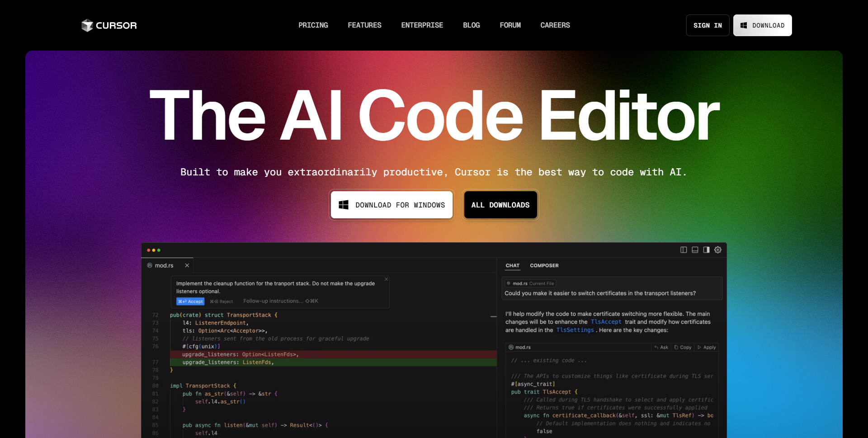868x438 pixels.
Task: Click the 'l4: ListenerEndpoint,' line
Action: [x=216, y=323]
